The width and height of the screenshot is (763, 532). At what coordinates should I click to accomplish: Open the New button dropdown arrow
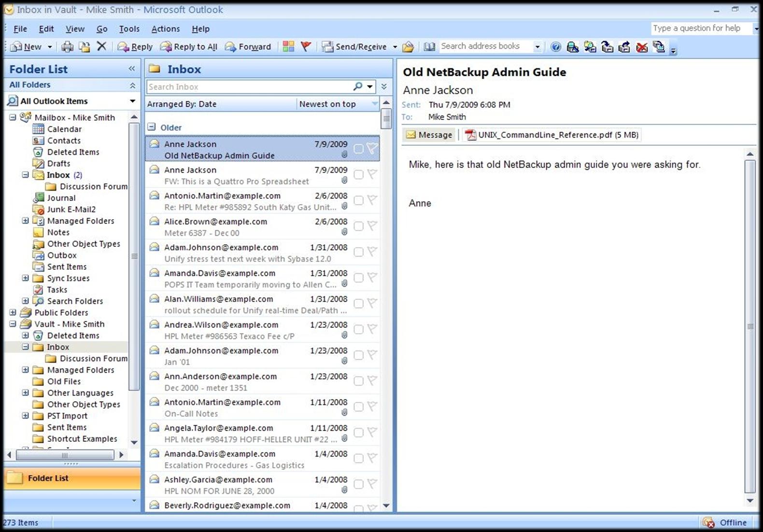click(49, 47)
